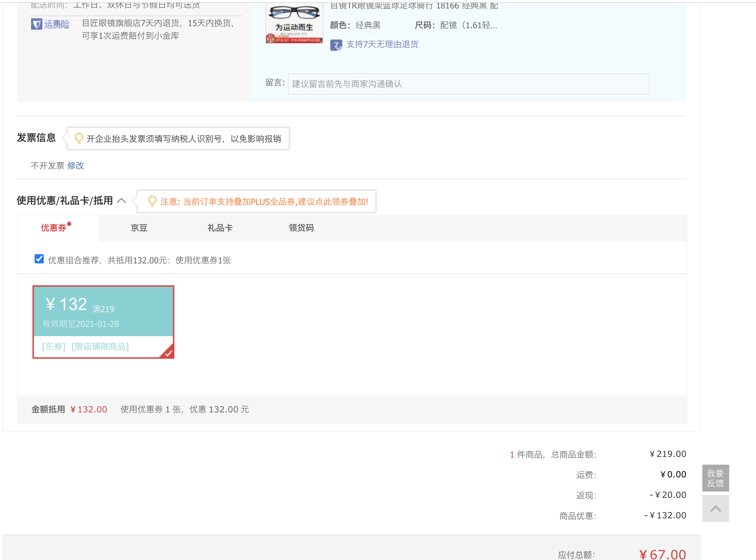756x560 pixels.
Task: Click the PLUS coupon notice lightbulb icon
Action: (x=152, y=201)
